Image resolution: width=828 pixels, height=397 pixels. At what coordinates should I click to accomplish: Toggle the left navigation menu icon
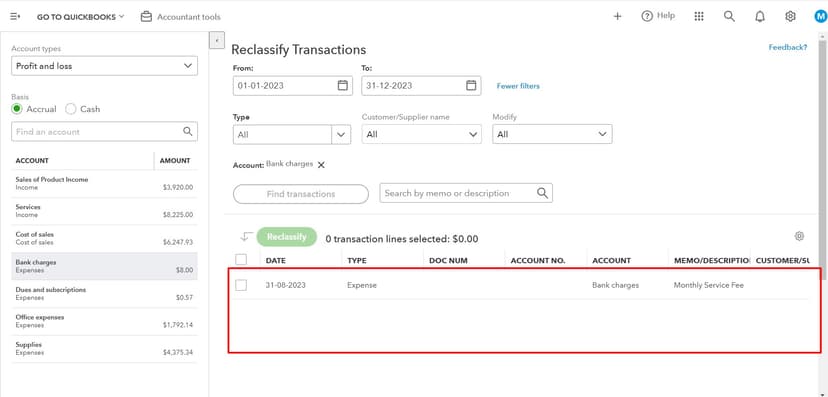(15, 16)
